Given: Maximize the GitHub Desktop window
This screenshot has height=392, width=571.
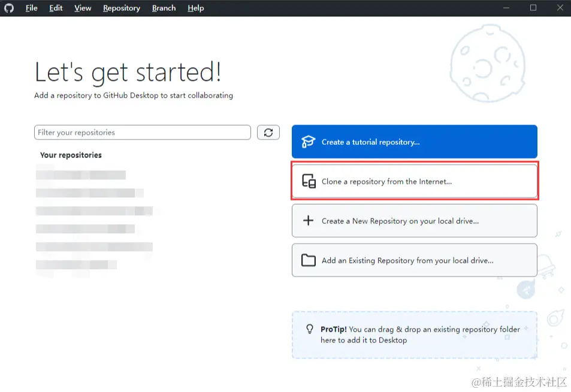Looking at the screenshot, I should tap(533, 8).
